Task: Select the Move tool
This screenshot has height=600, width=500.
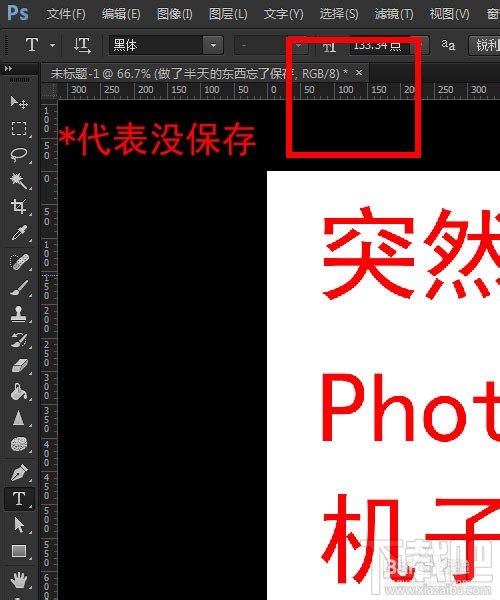Action: tap(19, 102)
